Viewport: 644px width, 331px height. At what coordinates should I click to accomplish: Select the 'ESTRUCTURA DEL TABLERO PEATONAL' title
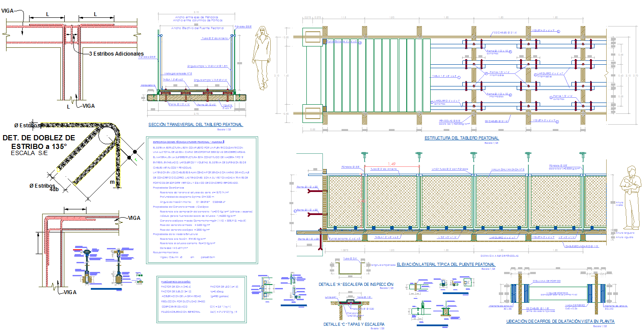click(461, 138)
